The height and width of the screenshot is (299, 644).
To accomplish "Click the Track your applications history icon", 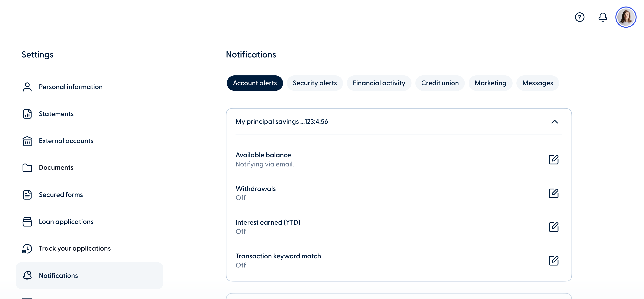I will (x=27, y=249).
